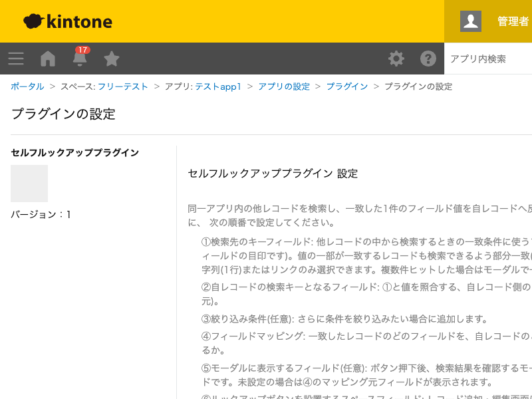Click the プラグインの設定 page heading
Image resolution: width=532 pixels, height=399 pixels.
[63, 114]
